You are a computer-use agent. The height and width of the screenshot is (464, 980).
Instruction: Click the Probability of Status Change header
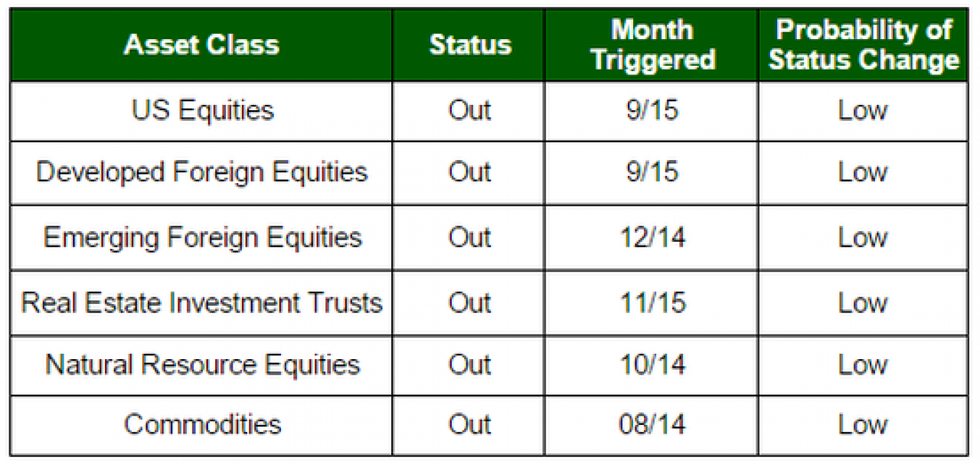pyautogui.click(x=863, y=45)
